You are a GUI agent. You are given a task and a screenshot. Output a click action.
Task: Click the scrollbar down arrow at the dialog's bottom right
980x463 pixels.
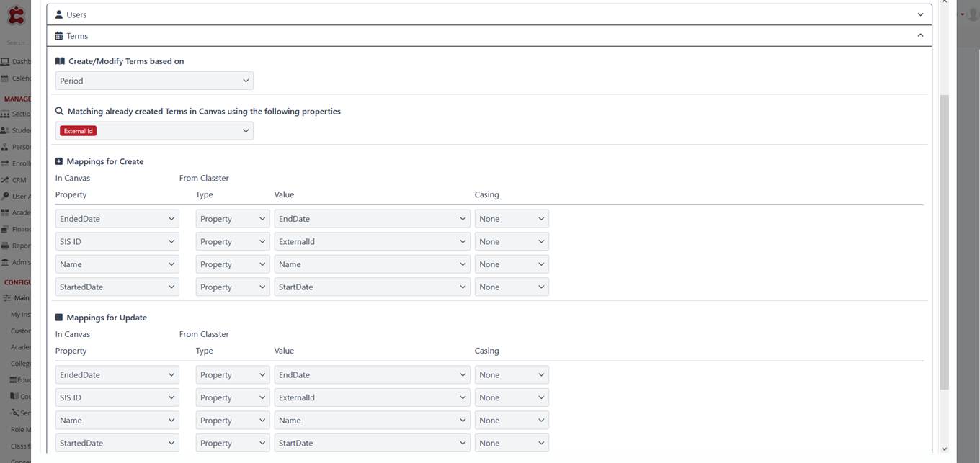pyautogui.click(x=944, y=449)
